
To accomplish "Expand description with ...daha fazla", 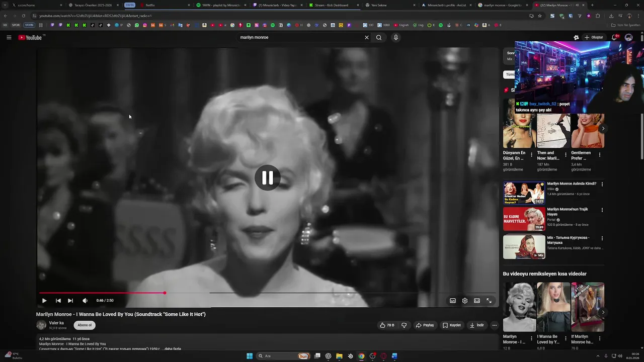I will click(x=171, y=348).
